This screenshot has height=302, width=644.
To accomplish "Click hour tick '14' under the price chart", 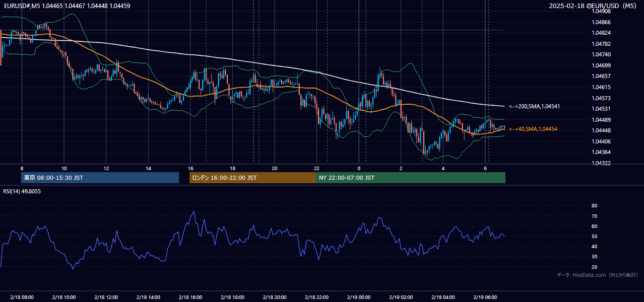I will coord(148,168).
